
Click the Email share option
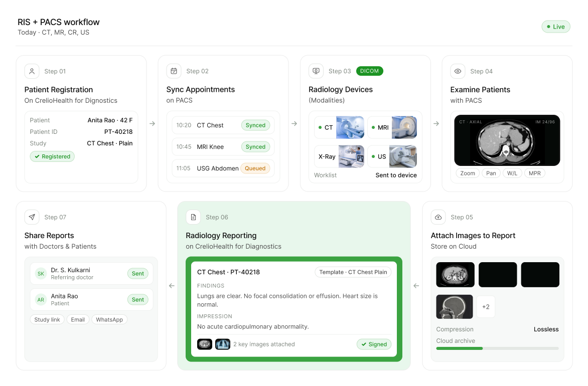coord(78,320)
